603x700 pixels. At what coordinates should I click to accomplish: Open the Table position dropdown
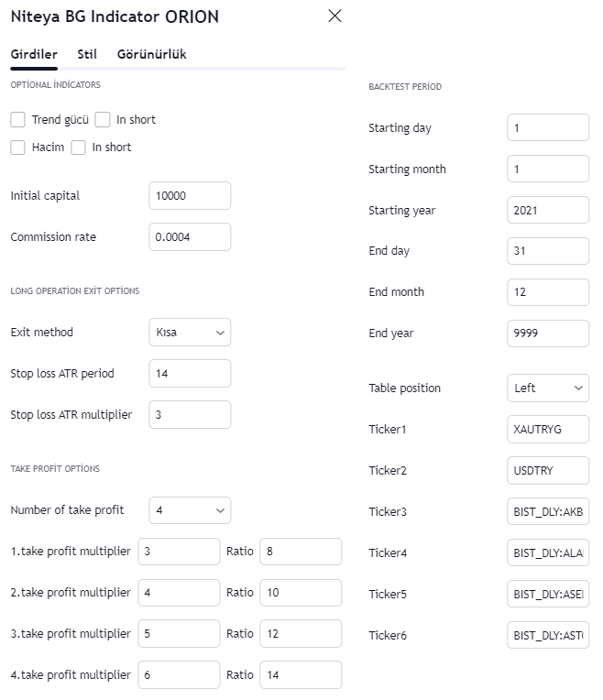click(x=548, y=388)
